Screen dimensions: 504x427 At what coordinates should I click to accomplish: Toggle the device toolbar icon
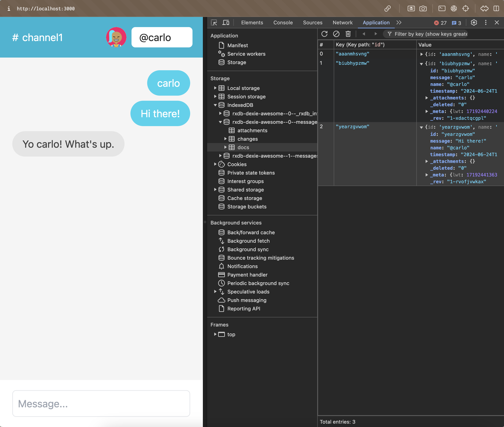[226, 22]
